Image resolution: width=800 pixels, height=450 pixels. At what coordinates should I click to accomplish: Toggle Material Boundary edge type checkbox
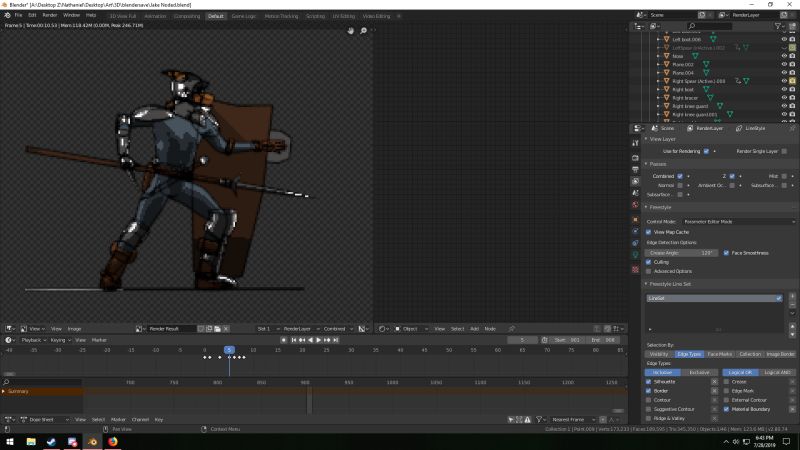(727, 409)
